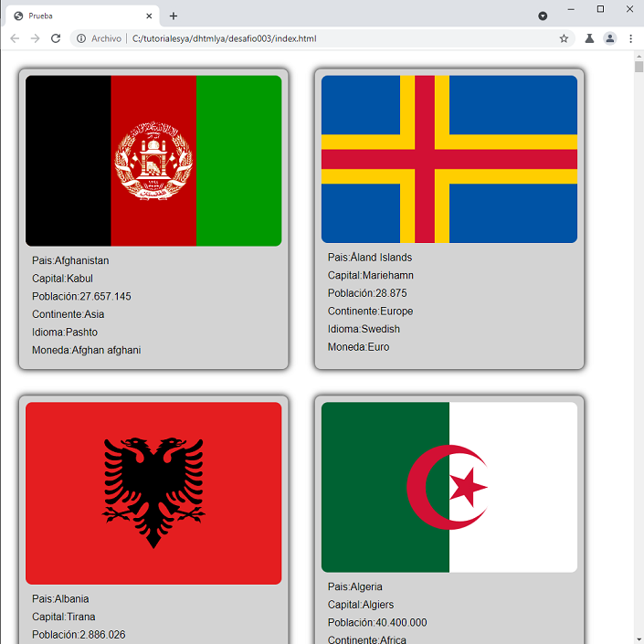This screenshot has height=644, width=644.
Task: Click the scrollbar up arrow
Action: point(639,56)
